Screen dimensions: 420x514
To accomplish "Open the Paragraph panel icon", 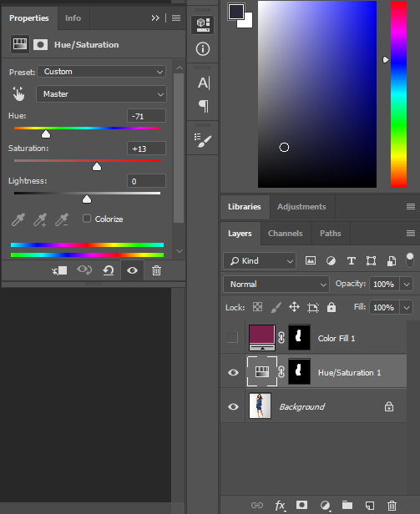I will coord(204,106).
